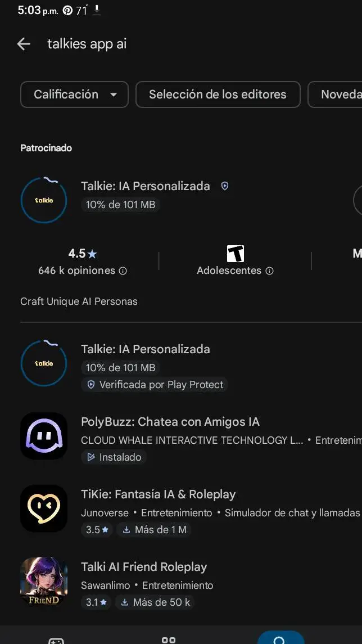
Task: Tap the back arrow icon
Action: (24, 44)
